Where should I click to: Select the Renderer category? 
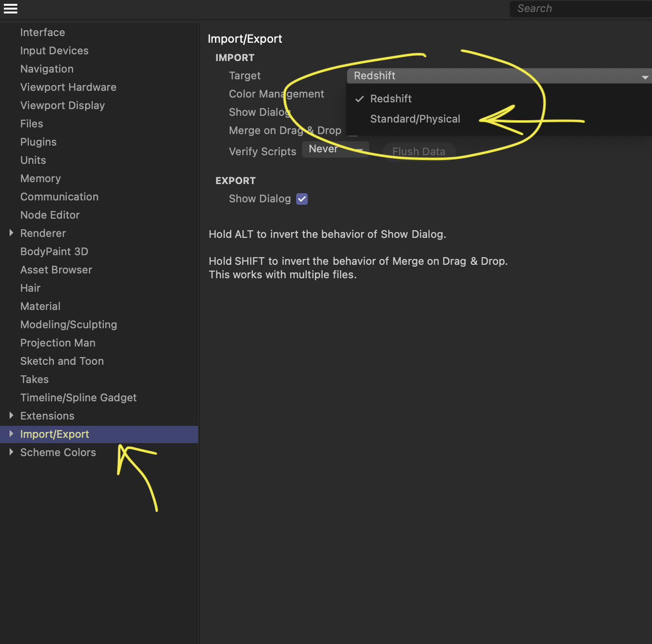click(x=43, y=233)
